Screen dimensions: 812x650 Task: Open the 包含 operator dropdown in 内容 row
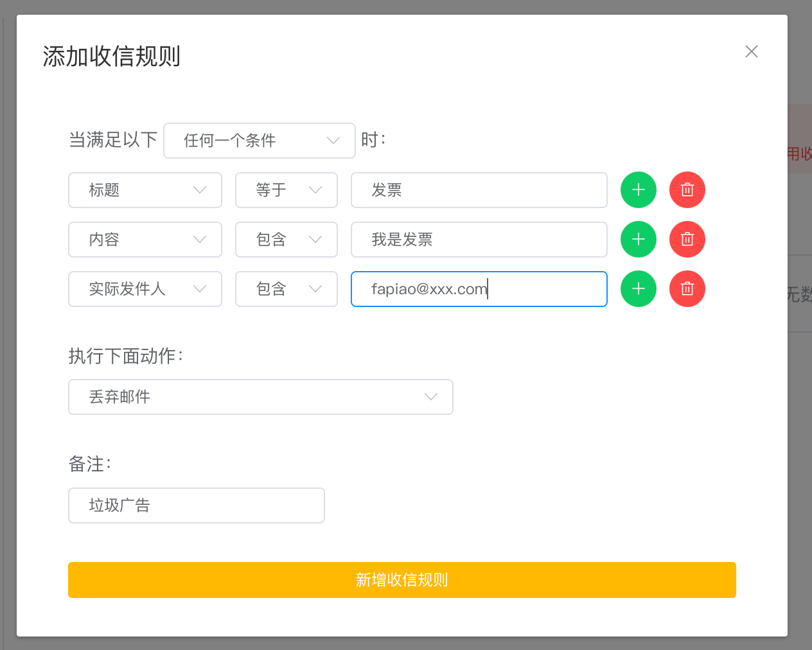[287, 240]
